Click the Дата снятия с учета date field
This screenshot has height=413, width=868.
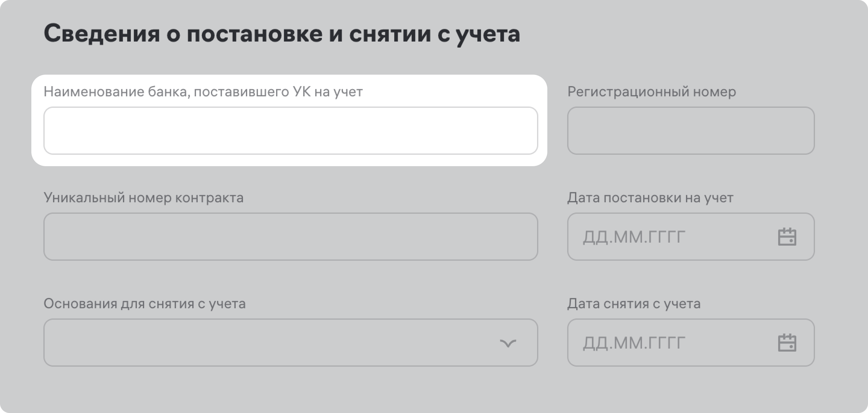[x=674, y=343]
